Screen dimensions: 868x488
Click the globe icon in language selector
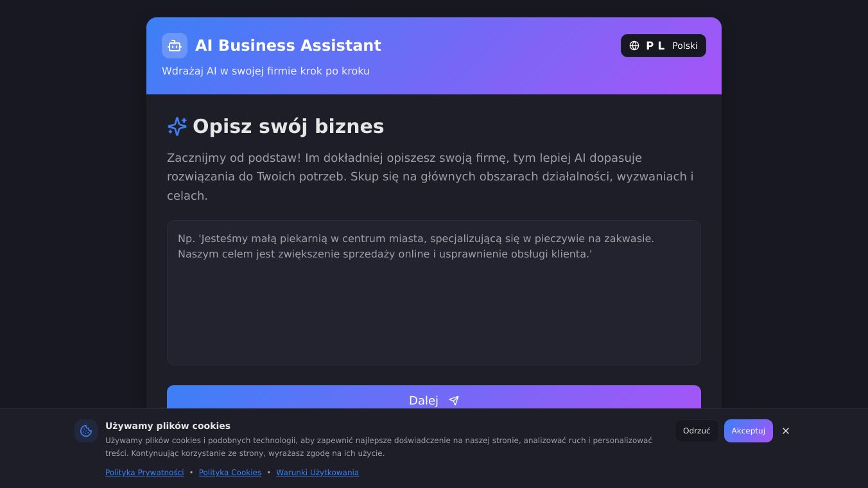(x=634, y=46)
